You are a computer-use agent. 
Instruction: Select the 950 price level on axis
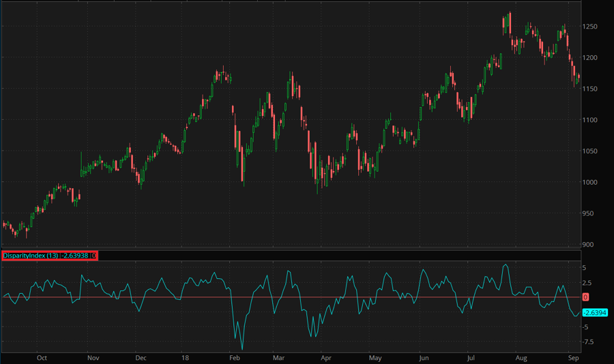click(x=589, y=213)
